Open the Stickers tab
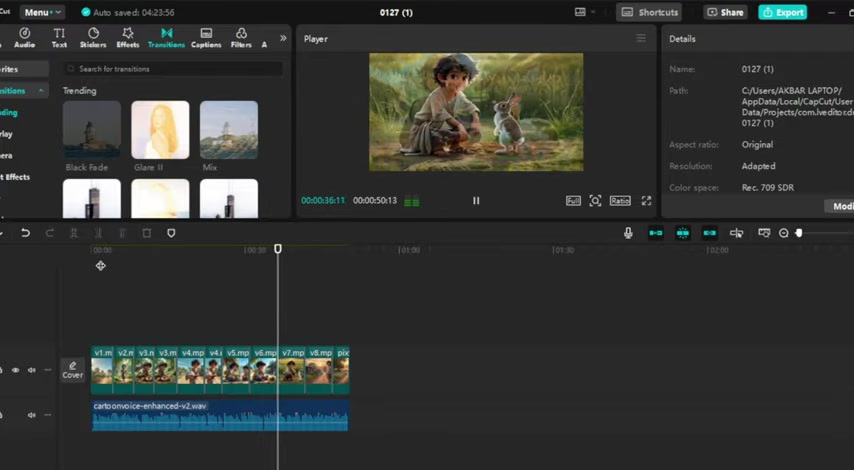Viewport: 854px width, 470px height. (93, 38)
